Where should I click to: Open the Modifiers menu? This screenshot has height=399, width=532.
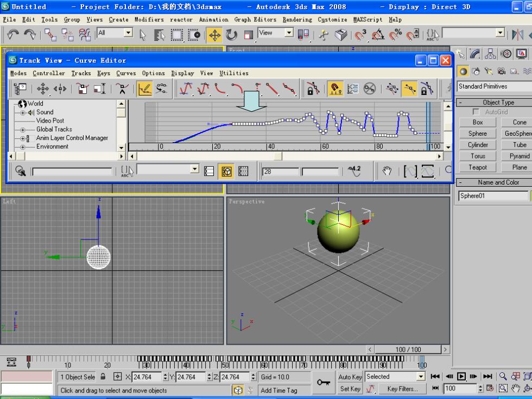click(x=149, y=20)
